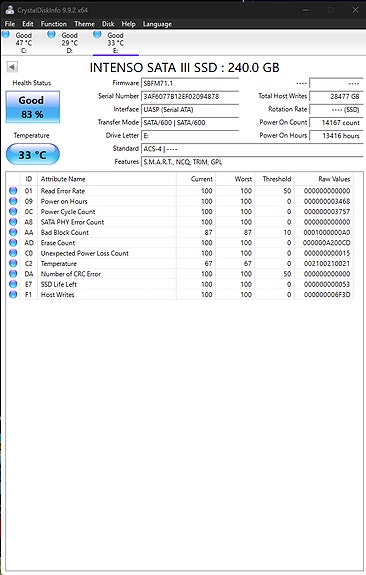Click the Serial Number field
The height and width of the screenshot is (575, 366).
point(190,96)
